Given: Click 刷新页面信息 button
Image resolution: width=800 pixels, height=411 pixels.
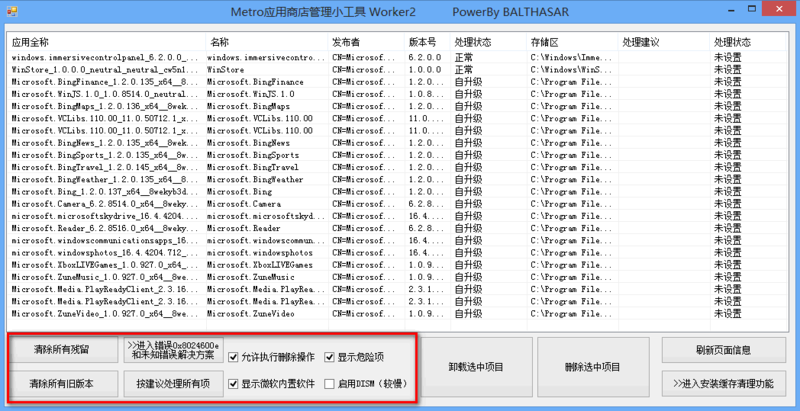Looking at the screenshot, I should [x=723, y=350].
